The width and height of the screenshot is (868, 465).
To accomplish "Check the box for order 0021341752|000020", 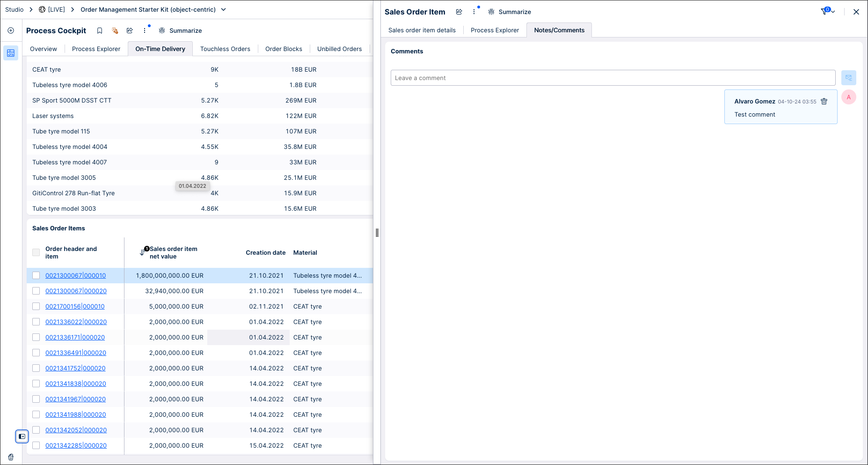I will tap(36, 368).
